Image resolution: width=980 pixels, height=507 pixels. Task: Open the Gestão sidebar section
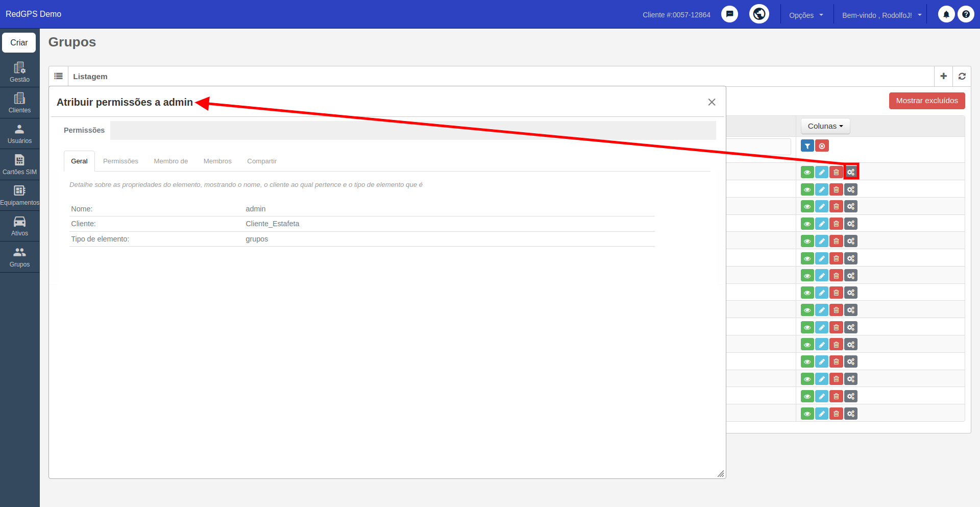pos(19,72)
